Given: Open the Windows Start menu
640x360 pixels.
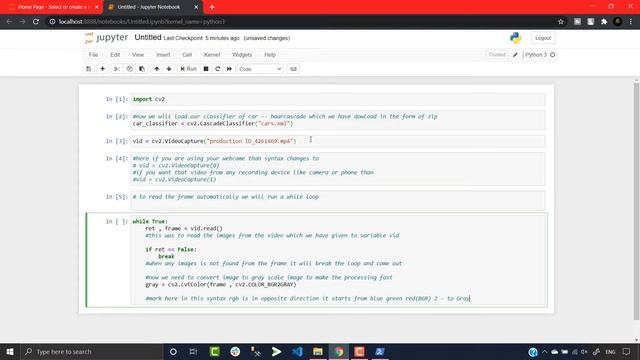Looking at the screenshot, I should [x=10, y=351].
